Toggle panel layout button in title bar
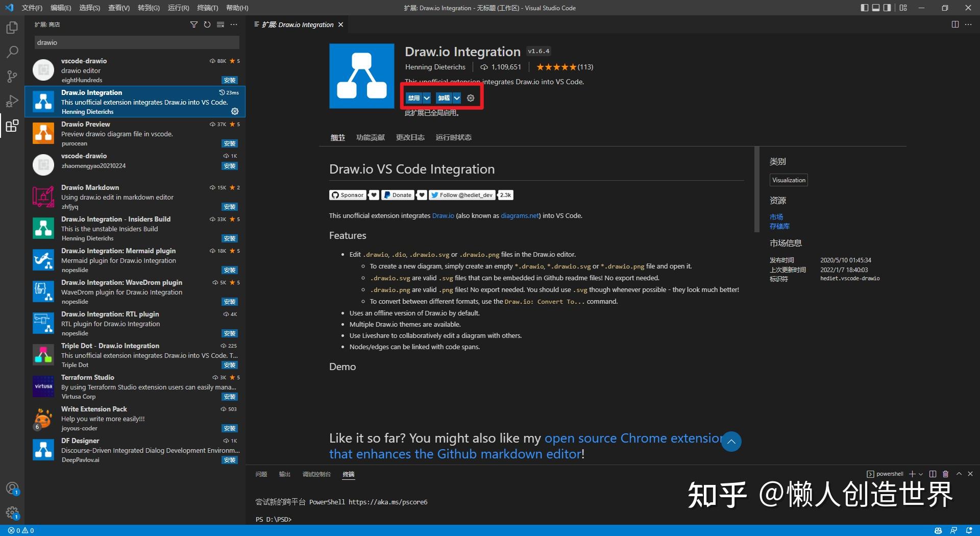 [876, 8]
